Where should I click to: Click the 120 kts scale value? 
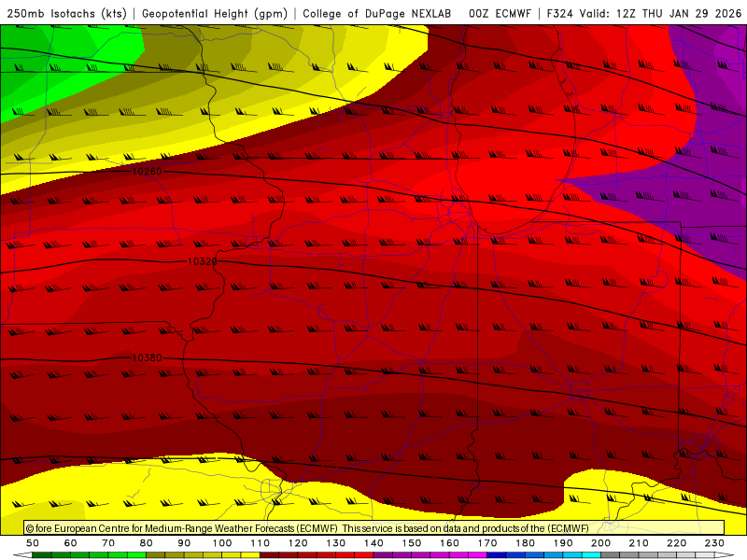click(x=298, y=543)
